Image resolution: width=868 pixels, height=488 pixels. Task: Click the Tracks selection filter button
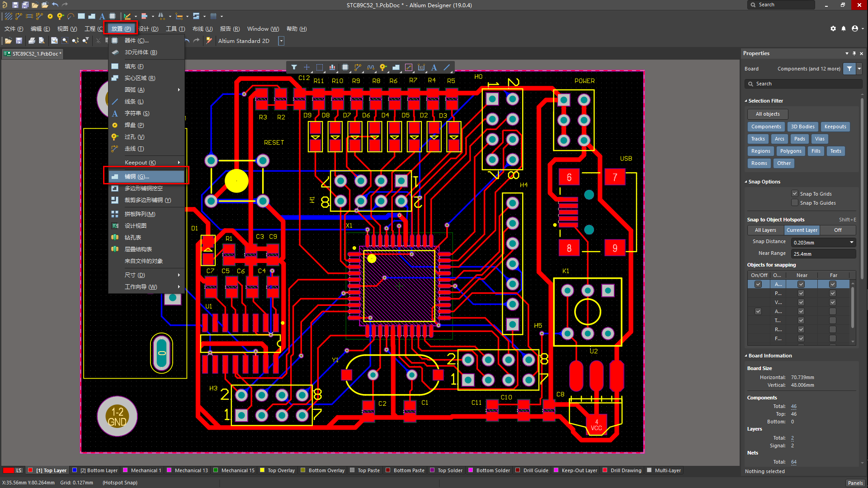(x=758, y=139)
